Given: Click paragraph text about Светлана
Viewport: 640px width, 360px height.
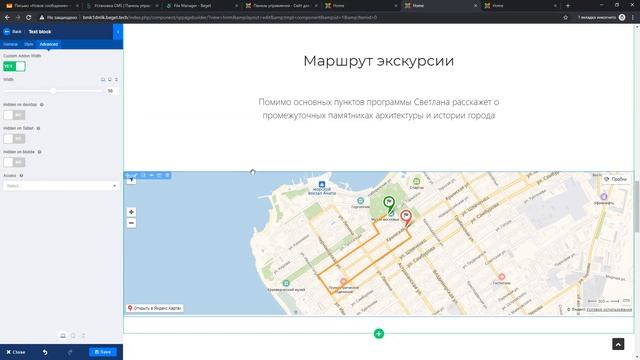Looking at the screenshot, I should [x=378, y=109].
